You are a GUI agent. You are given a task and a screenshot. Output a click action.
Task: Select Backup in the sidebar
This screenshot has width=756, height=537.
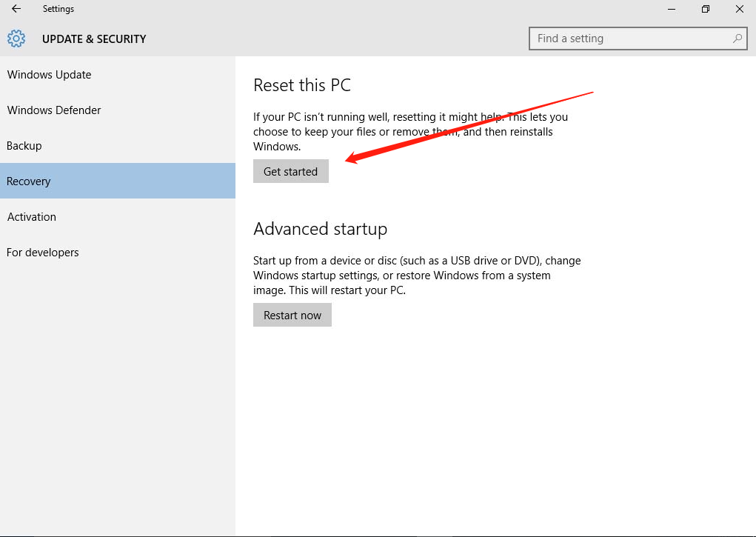[x=118, y=146]
